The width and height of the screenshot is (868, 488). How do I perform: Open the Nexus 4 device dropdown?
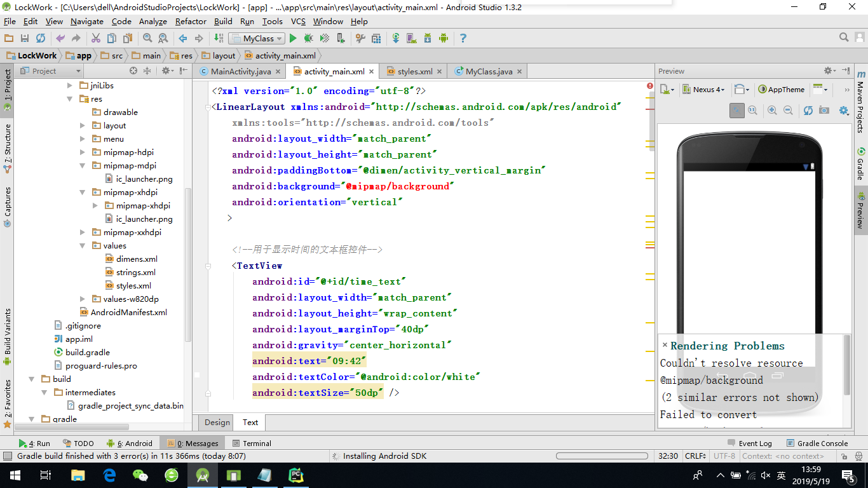(x=705, y=90)
